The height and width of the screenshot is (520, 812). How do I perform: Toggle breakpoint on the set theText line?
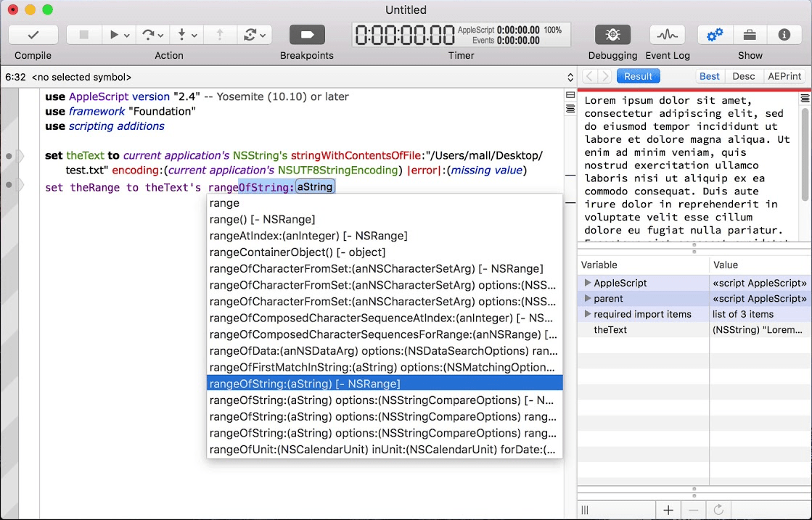[9, 156]
